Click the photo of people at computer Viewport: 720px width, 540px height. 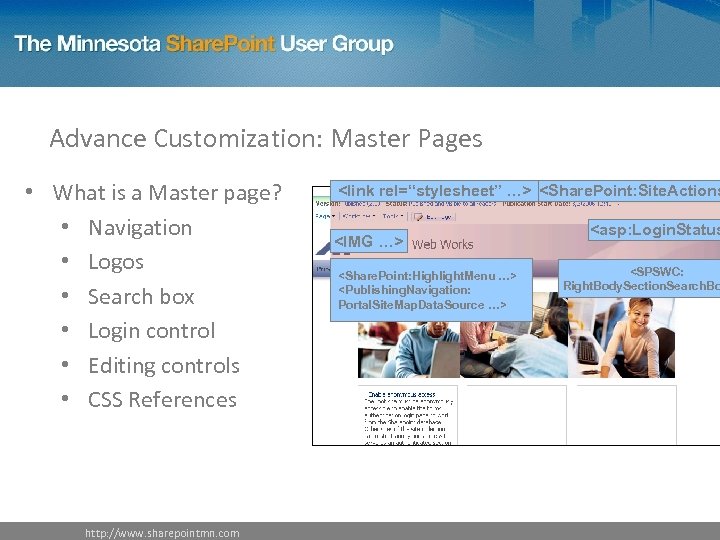tap(514, 335)
